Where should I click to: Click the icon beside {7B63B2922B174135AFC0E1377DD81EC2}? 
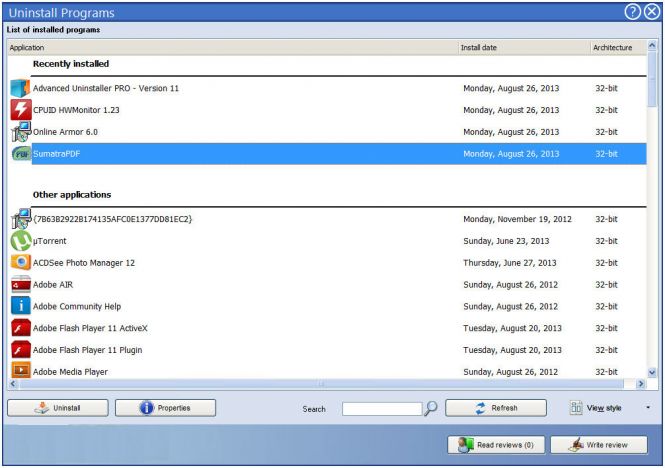coord(21,219)
